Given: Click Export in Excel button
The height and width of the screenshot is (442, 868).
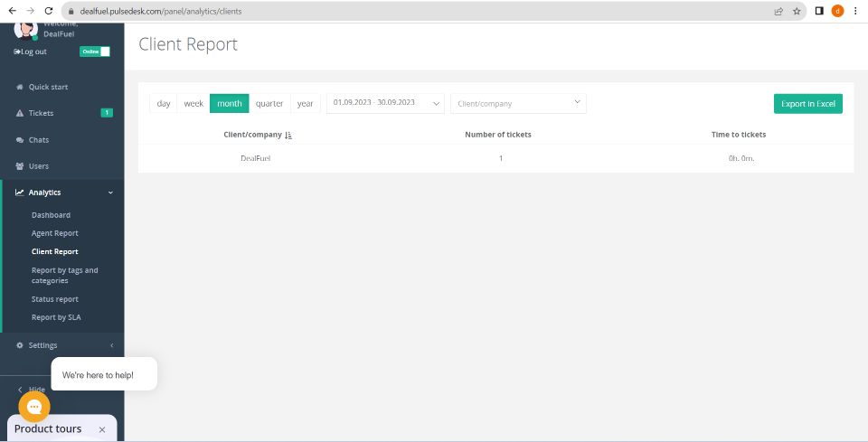Looking at the screenshot, I should click(x=808, y=103).
